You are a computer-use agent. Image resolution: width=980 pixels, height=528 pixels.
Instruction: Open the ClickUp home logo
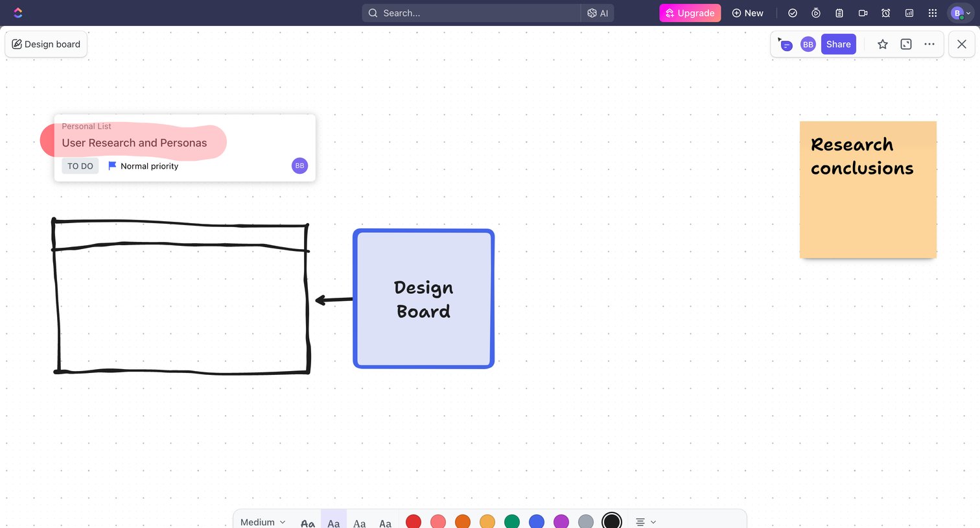pos(17,13)
